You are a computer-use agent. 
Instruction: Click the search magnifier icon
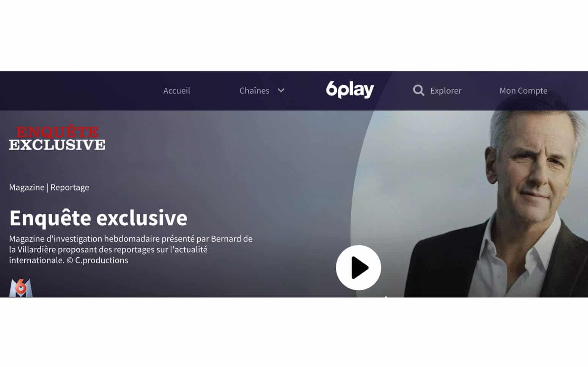point(418,90)
